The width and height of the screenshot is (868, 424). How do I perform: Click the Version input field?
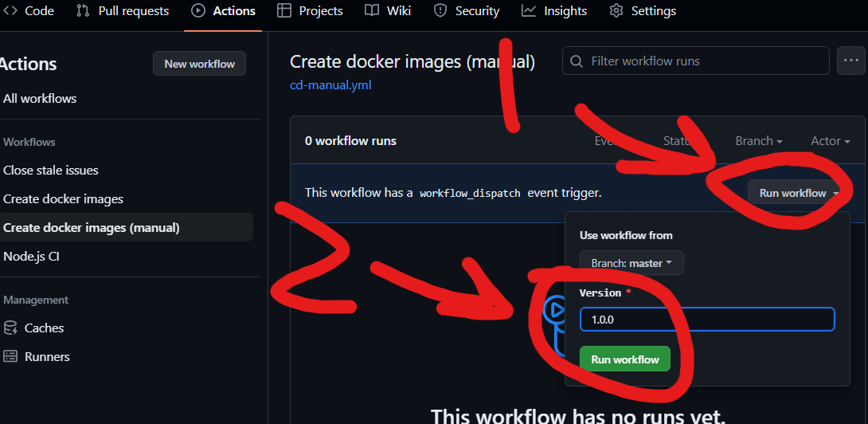(707, 320)
